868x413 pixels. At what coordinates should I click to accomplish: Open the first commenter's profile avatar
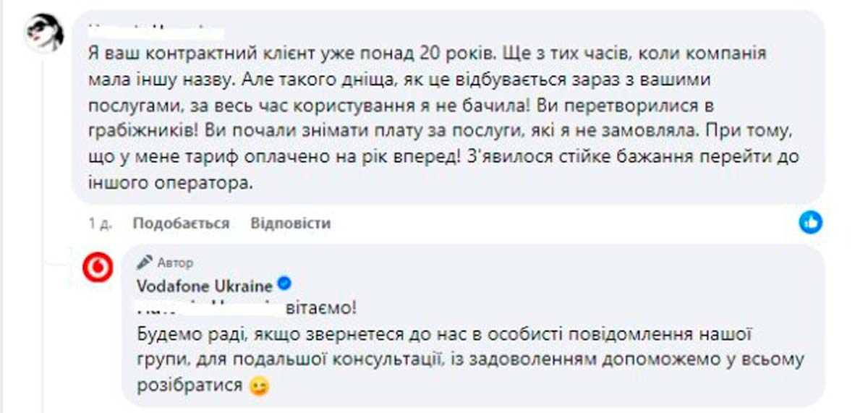[43, 33]
